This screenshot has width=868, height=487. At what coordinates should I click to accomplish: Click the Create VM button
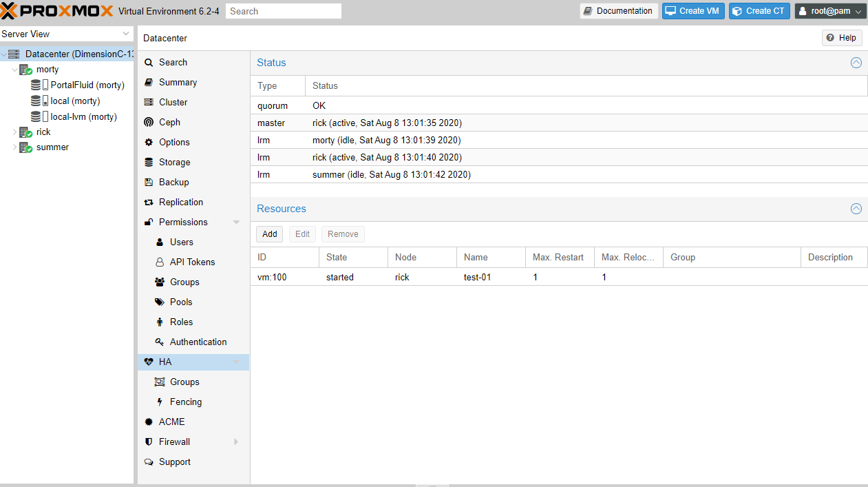[x=693, y=11]
